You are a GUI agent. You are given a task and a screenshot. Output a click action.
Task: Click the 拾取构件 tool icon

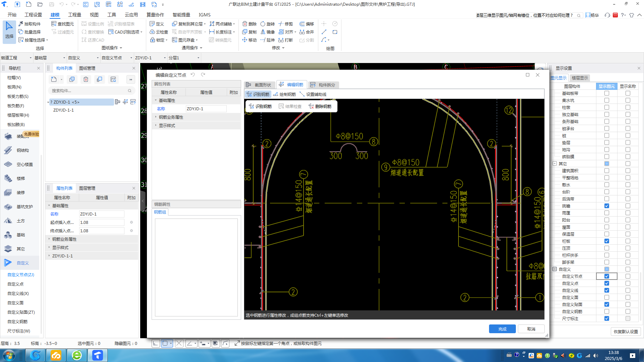tap(21, 24)
